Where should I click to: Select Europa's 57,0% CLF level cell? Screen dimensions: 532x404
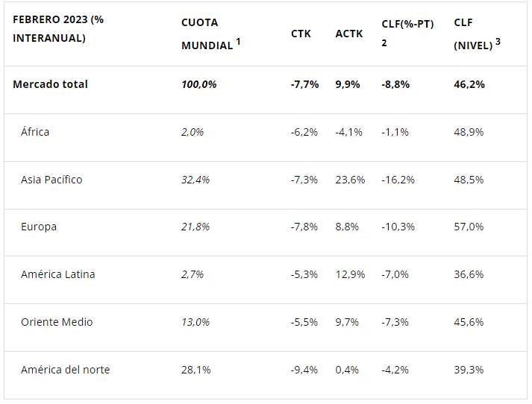(469, 227)
